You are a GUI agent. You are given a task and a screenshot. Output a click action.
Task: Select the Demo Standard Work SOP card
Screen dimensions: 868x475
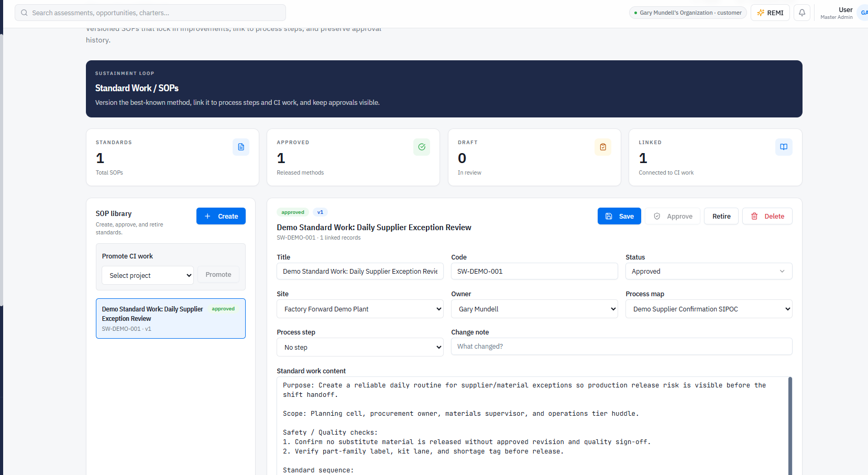(x=171, y=319)
